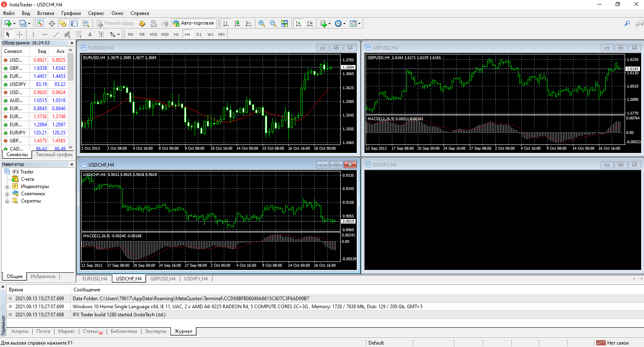Select the Trendline drawing tool
Screen dimensions: 644x347
coord(56,34)
